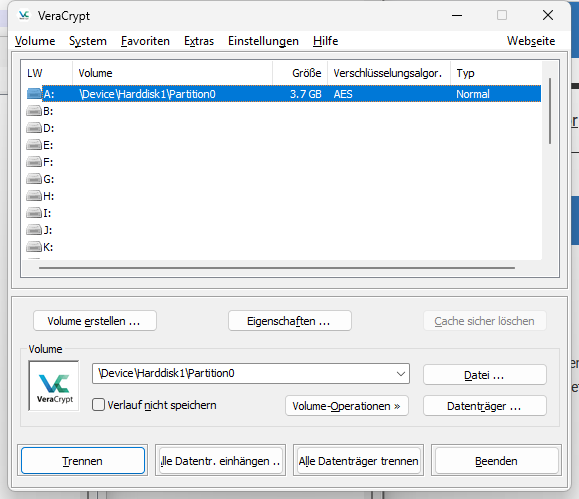Click the Beenden button
Viewport: 579px width, 499px height.
496,461
